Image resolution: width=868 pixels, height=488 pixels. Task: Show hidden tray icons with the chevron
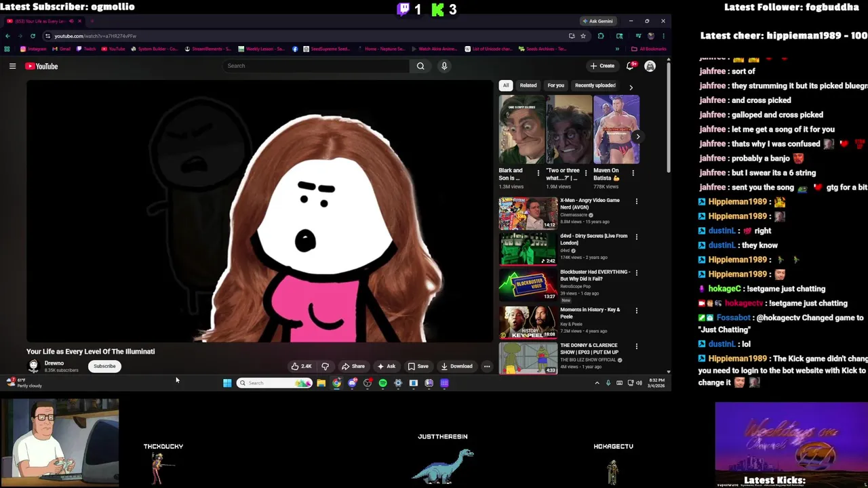(597, 383)
